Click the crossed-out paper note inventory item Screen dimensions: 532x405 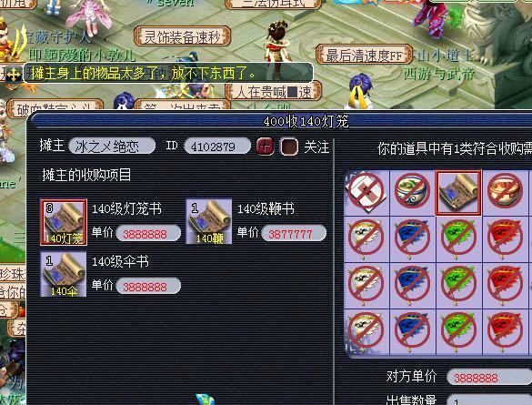[366, 192]
